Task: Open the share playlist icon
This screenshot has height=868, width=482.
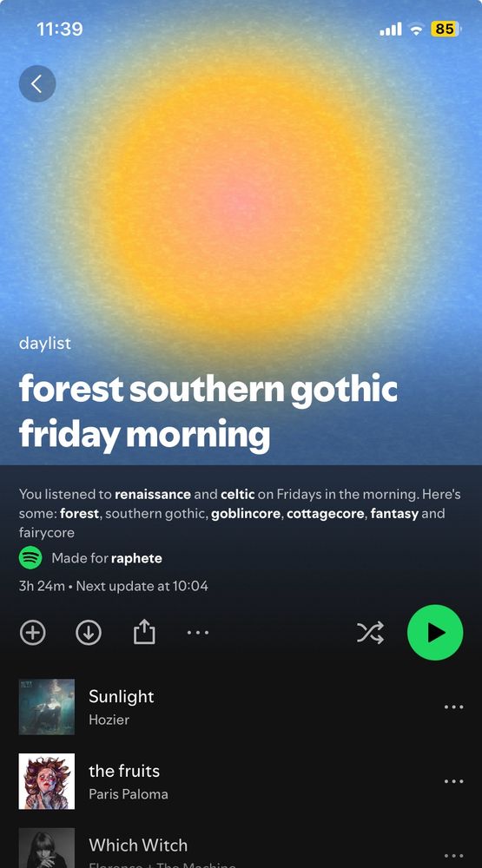Action: coord(144,632)
